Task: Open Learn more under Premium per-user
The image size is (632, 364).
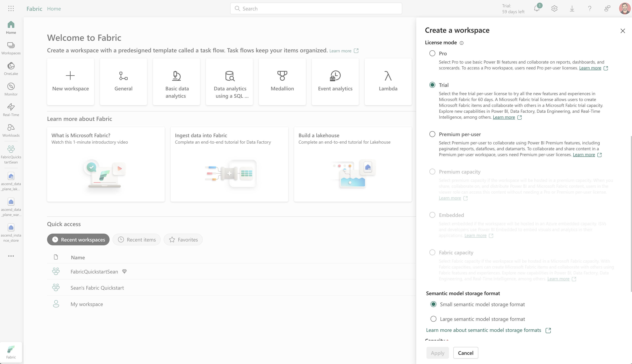Action: (584, 155)
